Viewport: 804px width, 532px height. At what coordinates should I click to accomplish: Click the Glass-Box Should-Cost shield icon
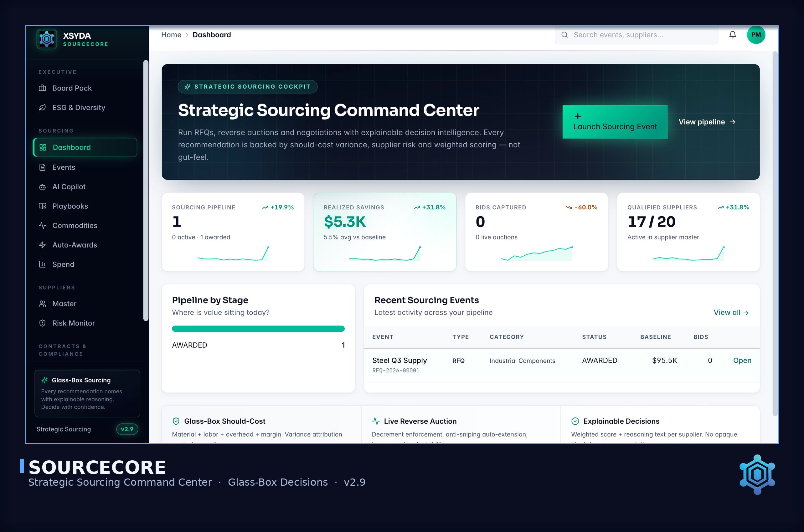point(176,421)
